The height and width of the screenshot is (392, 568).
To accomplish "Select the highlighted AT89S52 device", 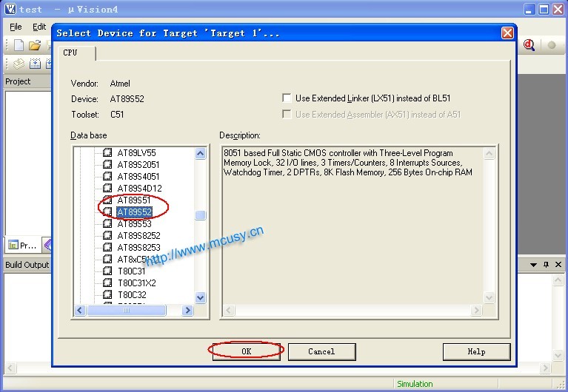I will pos(134,212).
